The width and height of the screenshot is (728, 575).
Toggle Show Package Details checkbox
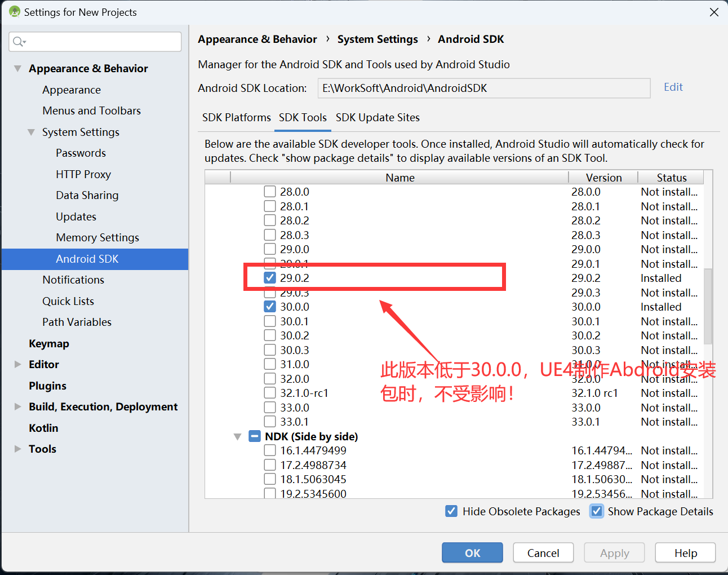[x=596, y=511]
